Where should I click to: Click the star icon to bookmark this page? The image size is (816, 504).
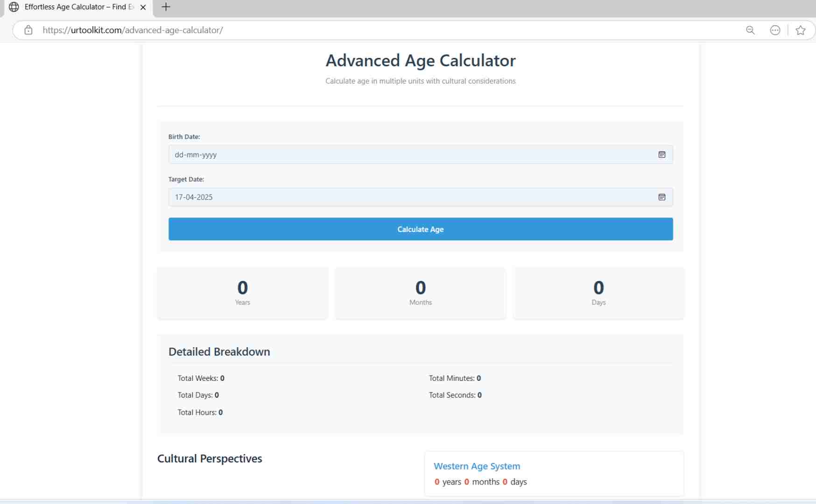pyautogui.click(x=801, y=30)
